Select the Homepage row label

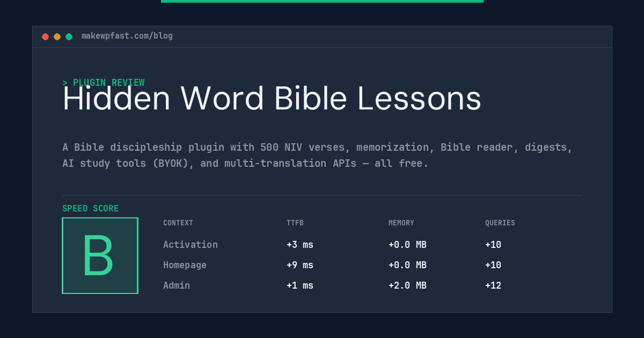point(185,265)
